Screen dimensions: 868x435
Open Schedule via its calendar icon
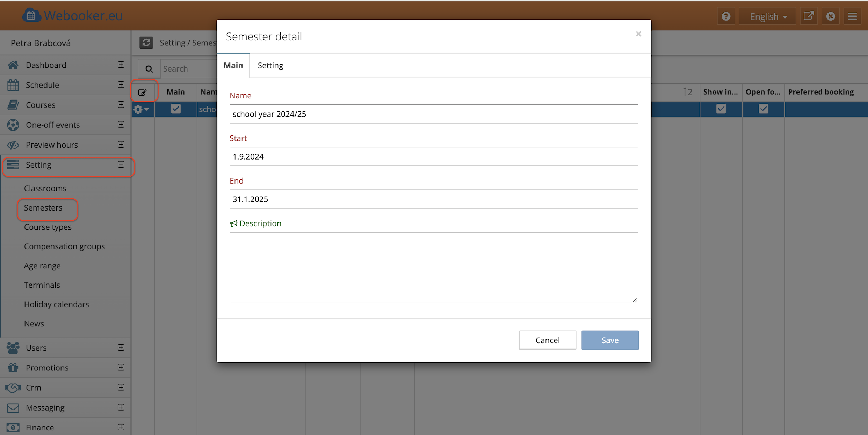click(x=13, y=85)
